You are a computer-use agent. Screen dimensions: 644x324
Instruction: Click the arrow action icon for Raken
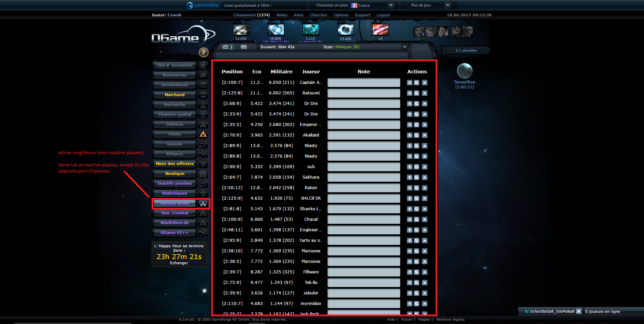click(x=425, y=188)
